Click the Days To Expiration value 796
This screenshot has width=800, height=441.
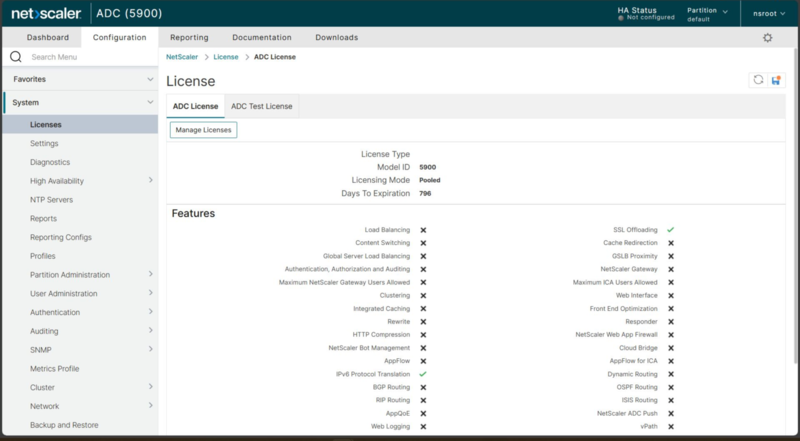pos(425,193)
